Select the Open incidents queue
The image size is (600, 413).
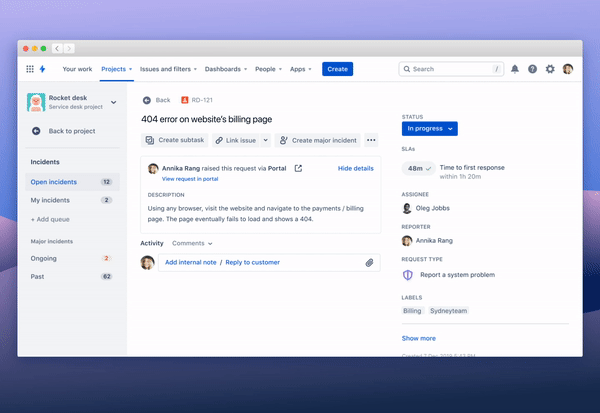click(54, 182)
